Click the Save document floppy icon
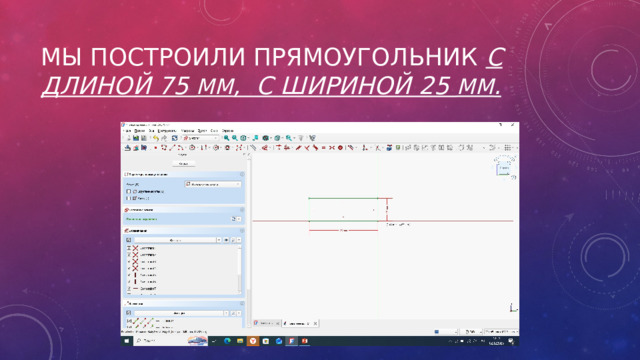Image resolution: width=640 pixels, height=360 pixels. (x=143, y=138)
